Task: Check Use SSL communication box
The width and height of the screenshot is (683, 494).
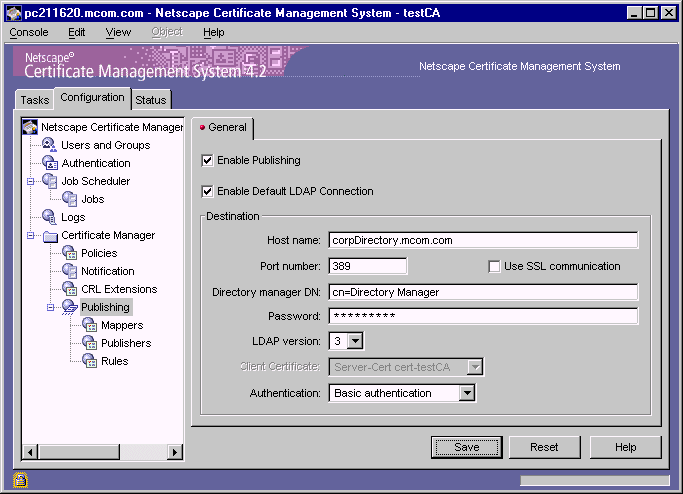Action: (494, 266)
